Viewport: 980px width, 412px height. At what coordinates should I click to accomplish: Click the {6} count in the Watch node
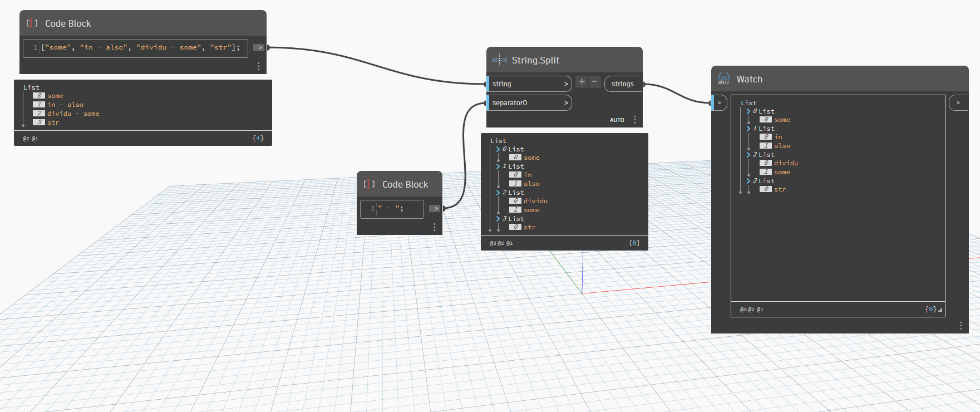click(931, 309)
